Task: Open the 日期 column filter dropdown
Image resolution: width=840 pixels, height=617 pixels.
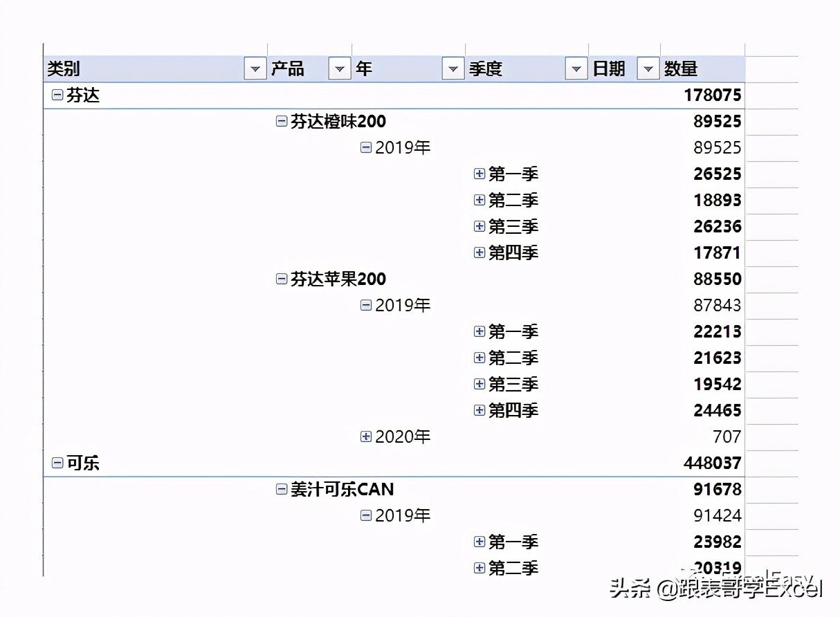Action: tap(648, 68)
